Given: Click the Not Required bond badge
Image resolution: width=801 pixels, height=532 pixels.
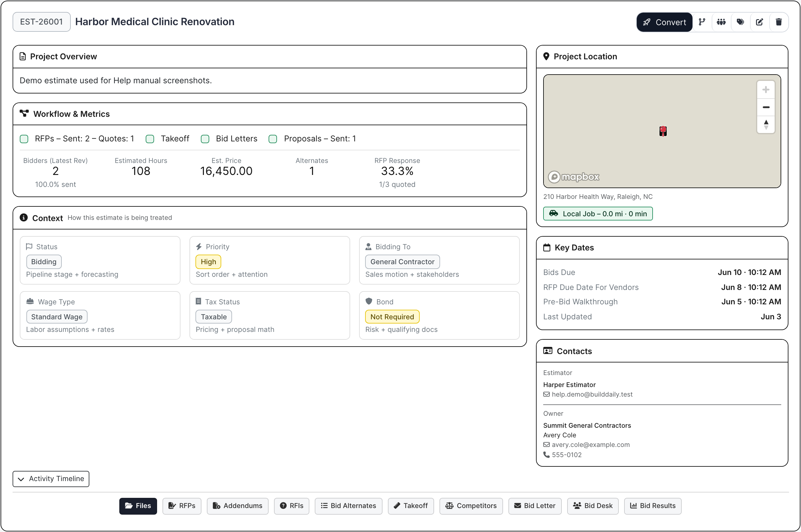Looking at the screenshot, I should click(x=392, y=317).
